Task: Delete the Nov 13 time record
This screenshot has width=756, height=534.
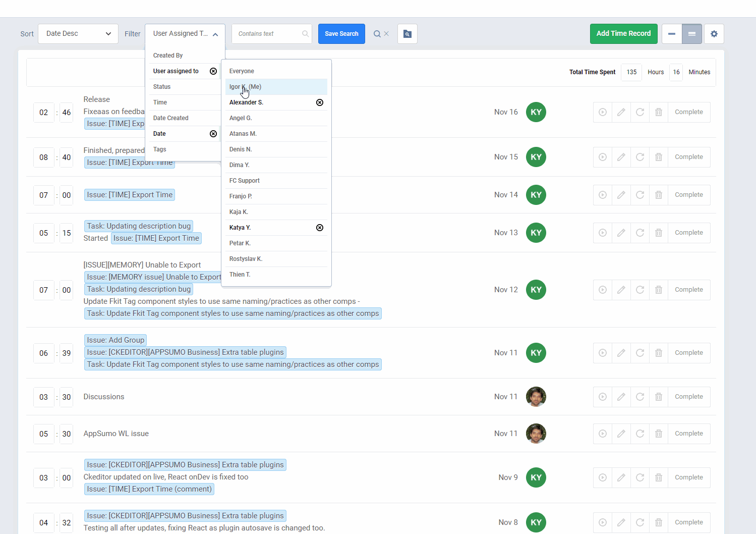Action: tap(659, 233)
